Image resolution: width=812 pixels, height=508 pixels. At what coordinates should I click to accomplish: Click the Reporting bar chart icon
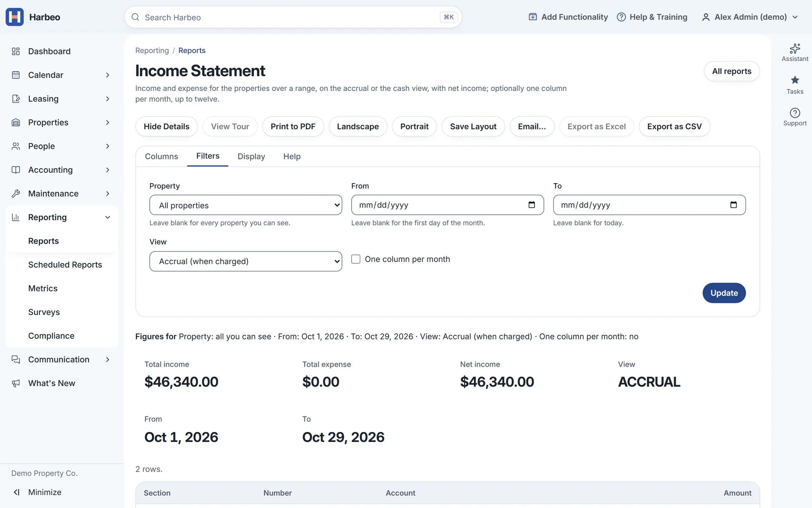16,217
